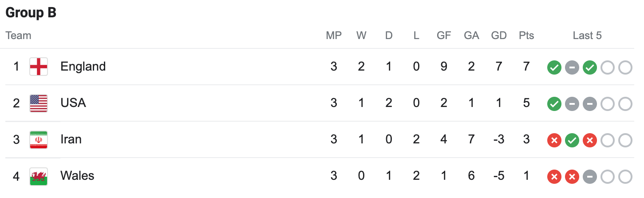Open the England team link
The image size is (644, 198).
click(83, 67)
